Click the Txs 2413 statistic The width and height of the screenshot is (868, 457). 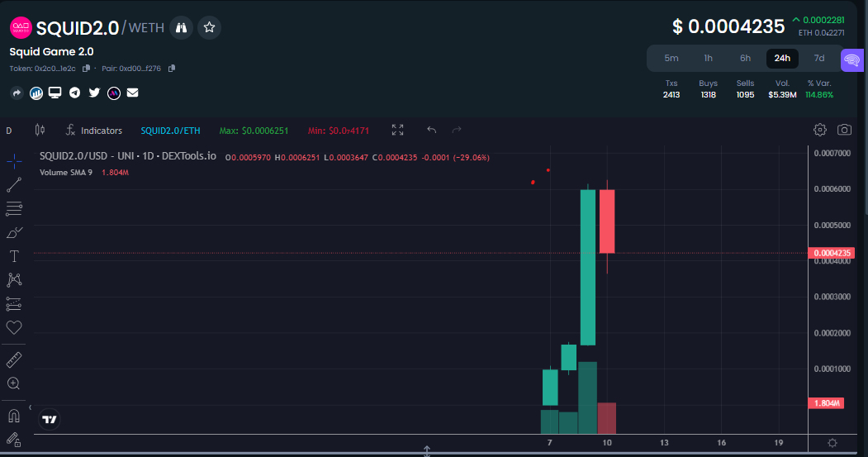point(671,89)
